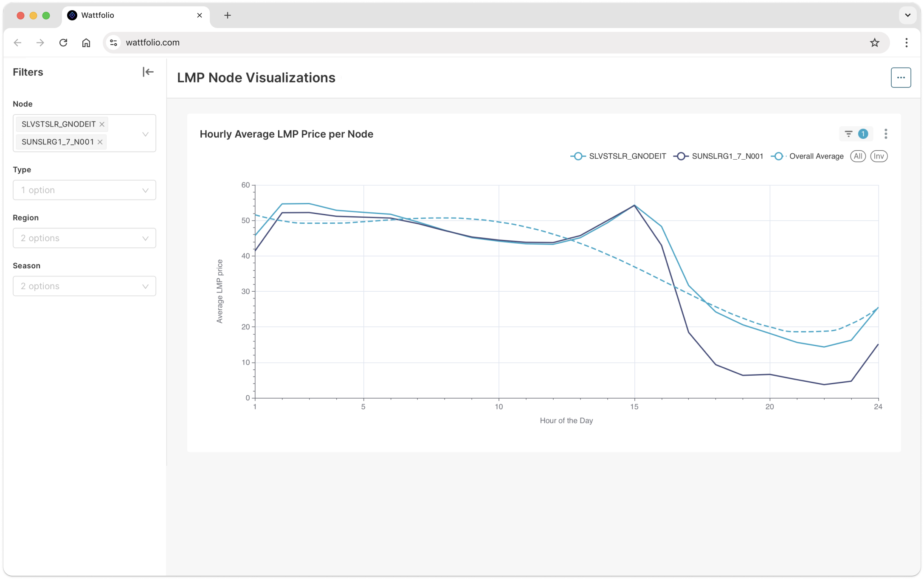Open a new browser tab
Viewport: 924px width, 580px height.
tap(228, 15)
